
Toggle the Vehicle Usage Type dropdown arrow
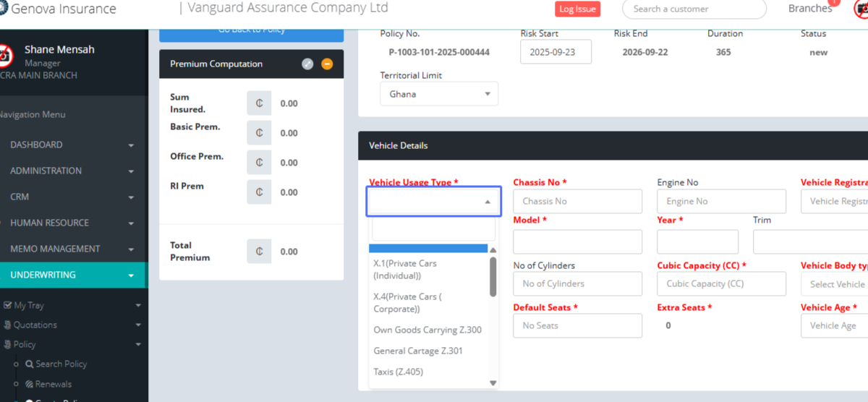click(488, 202)
